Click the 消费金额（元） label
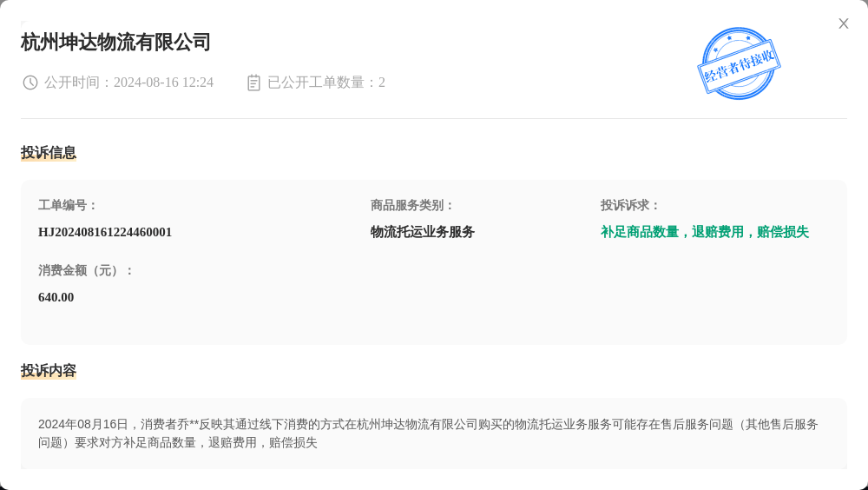 click(86, 271)
